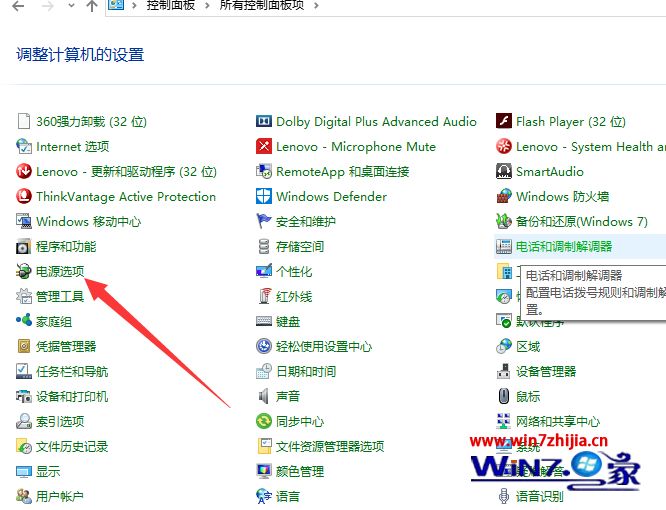Click the 设备和打印机 icon

click(x=24, y=396)
